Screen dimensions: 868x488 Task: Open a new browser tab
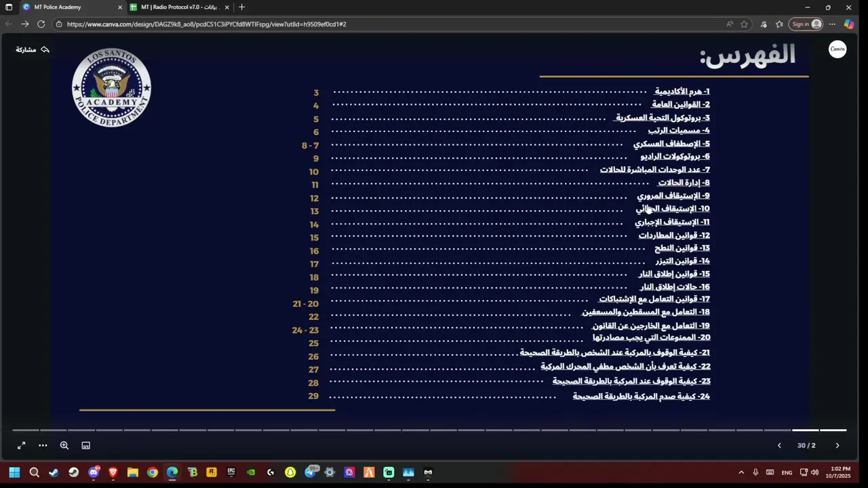point(241,7)
